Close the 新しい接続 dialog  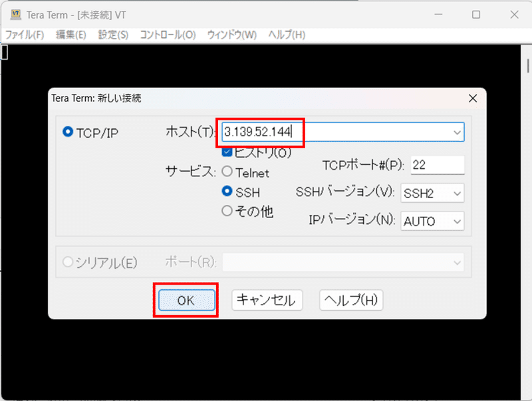(x=473, y=98)
